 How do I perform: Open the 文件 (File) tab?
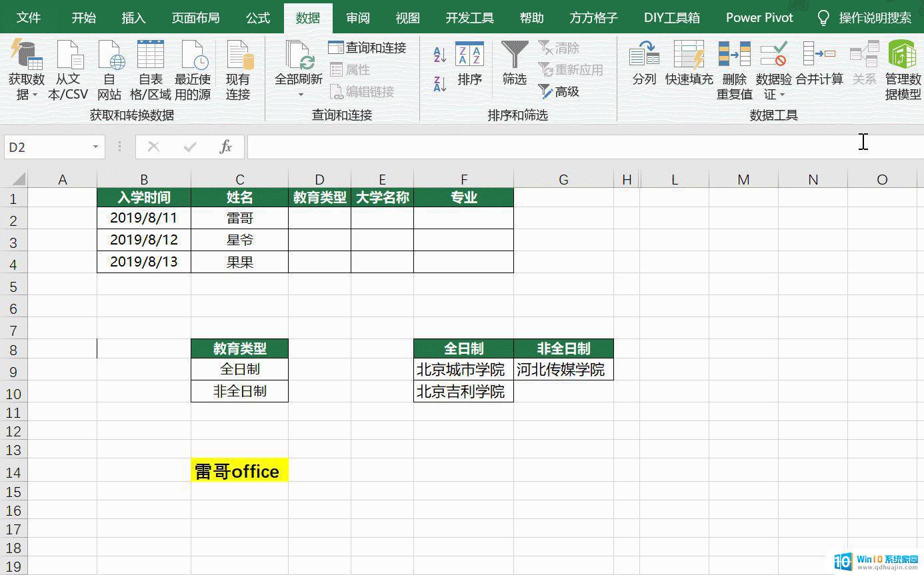pyautogui.click(x=29, y=18)
